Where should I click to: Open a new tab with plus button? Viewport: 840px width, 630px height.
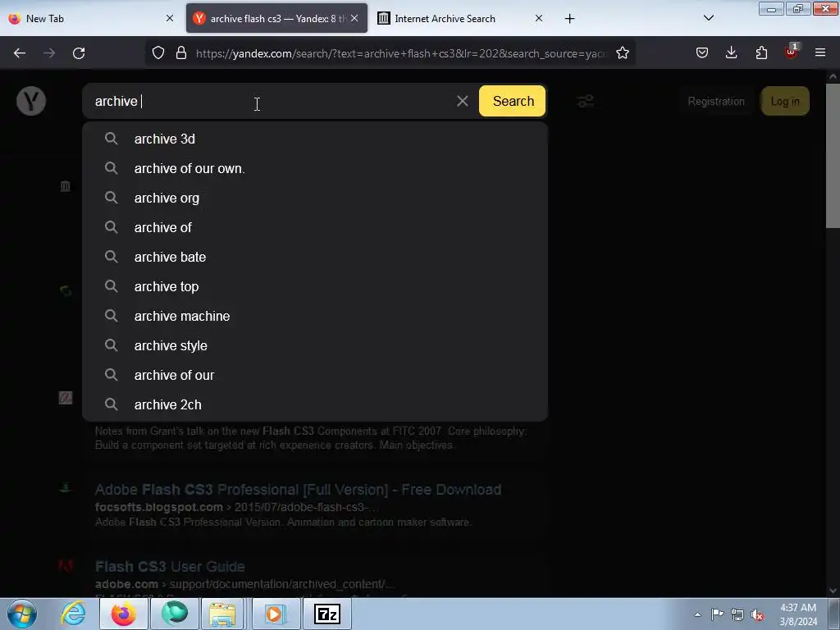(569, 19)
